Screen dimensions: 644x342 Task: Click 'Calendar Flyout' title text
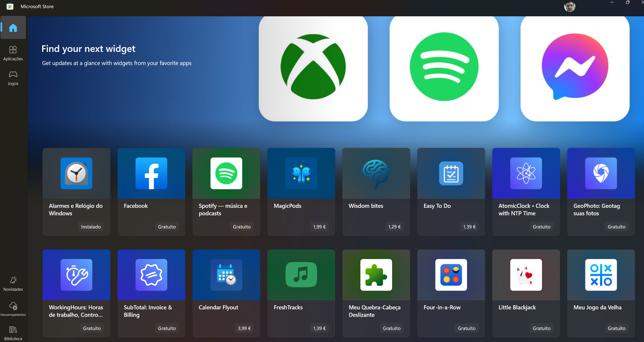pyautogui.click(x=218, y=307)
